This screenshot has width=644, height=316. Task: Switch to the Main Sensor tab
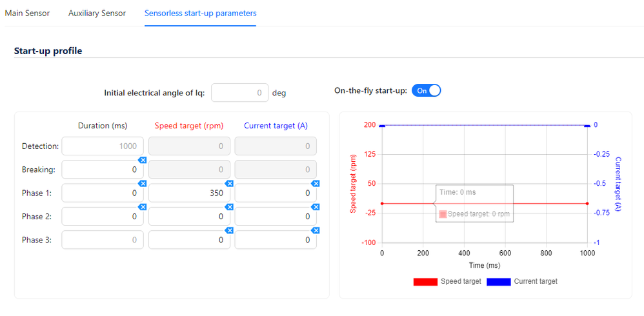click(27, 13)
